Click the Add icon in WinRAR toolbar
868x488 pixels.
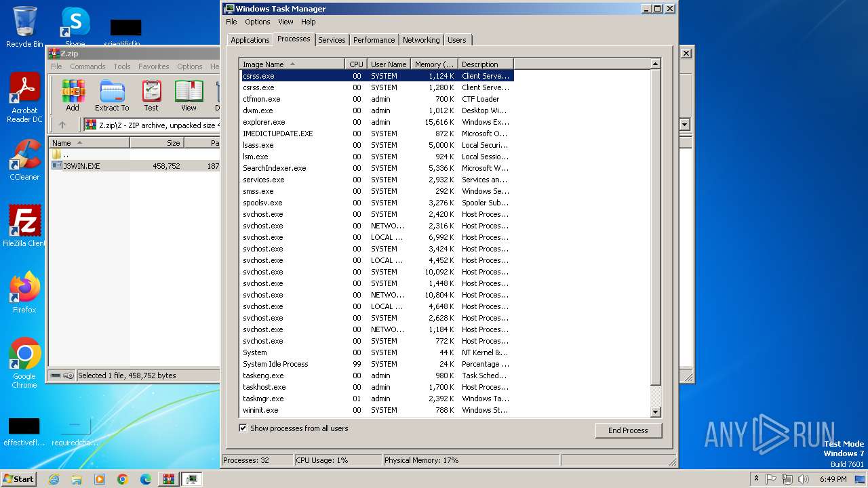pos(73,95)
